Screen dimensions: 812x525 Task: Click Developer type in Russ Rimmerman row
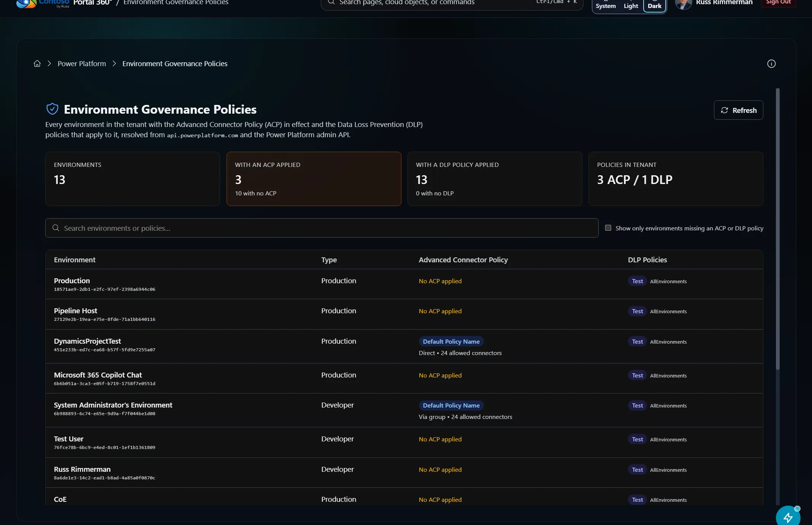[x=337, y=469]
